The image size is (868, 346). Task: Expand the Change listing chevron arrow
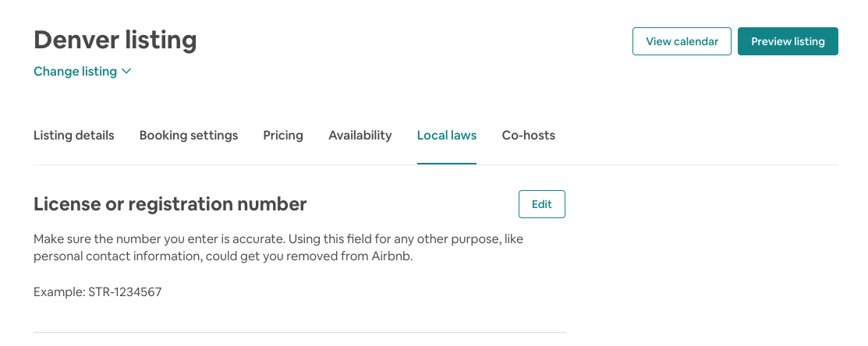126,72
